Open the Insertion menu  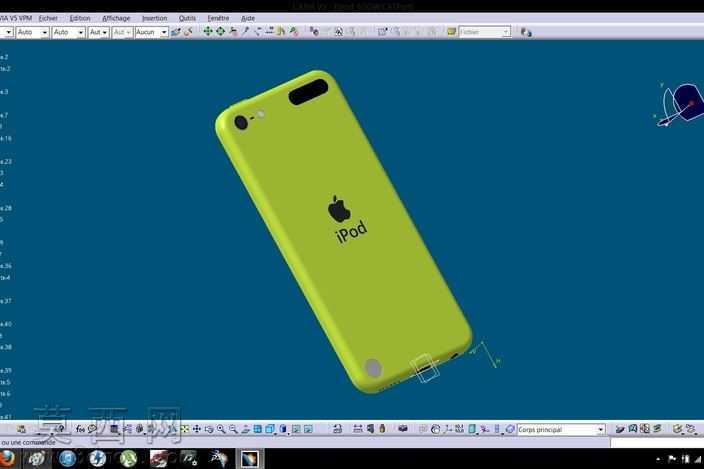154,18
